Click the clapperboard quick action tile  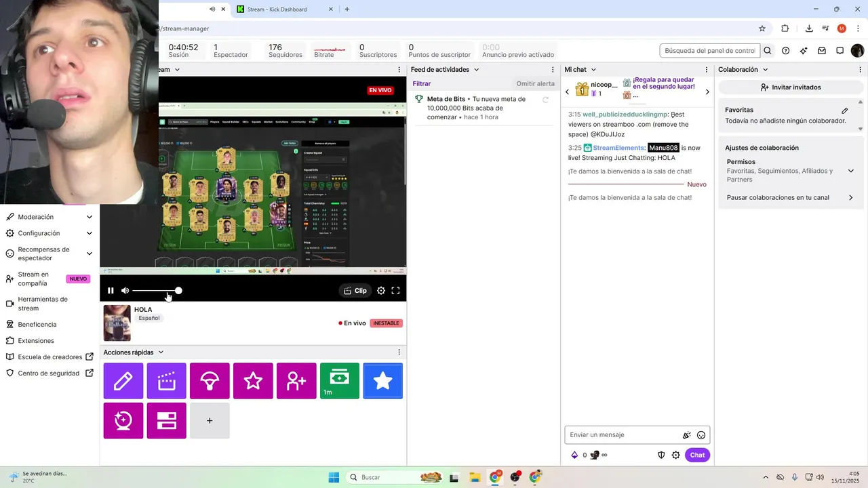click(166, 381)
